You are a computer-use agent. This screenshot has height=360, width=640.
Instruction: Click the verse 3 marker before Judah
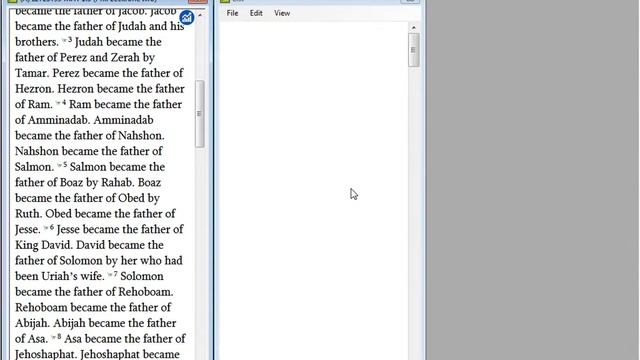coord(67,40)
